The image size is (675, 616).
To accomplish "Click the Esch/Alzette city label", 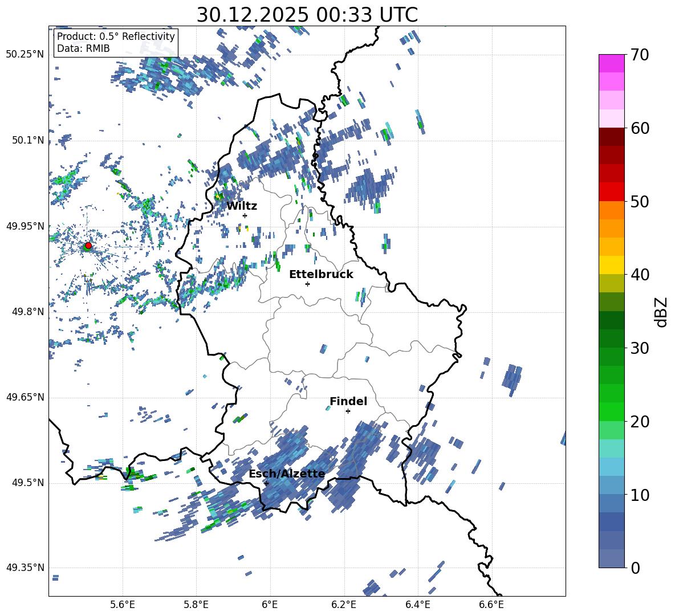I will pos(287,474).
